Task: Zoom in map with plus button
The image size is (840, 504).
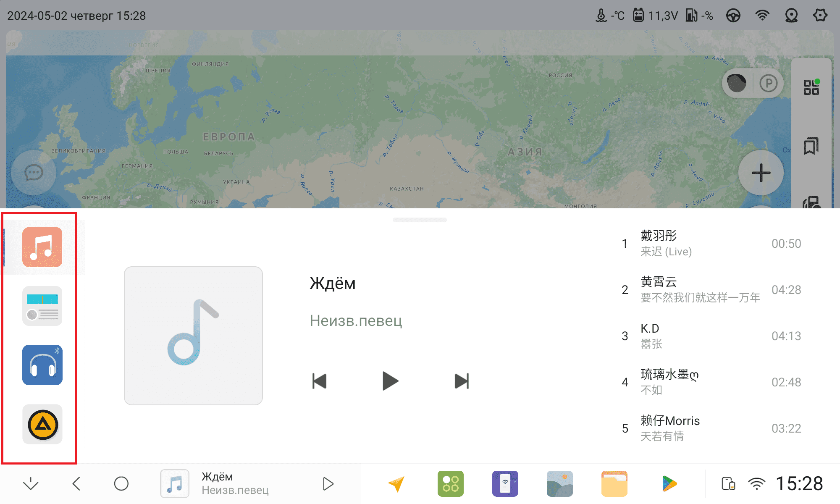Action: (761, 173)
